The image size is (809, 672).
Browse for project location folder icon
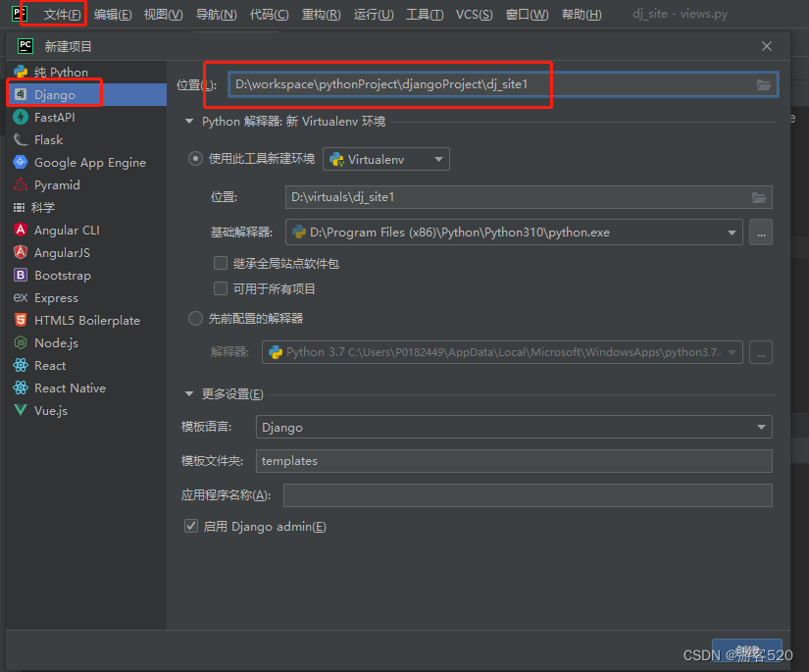tap(764, 84)
